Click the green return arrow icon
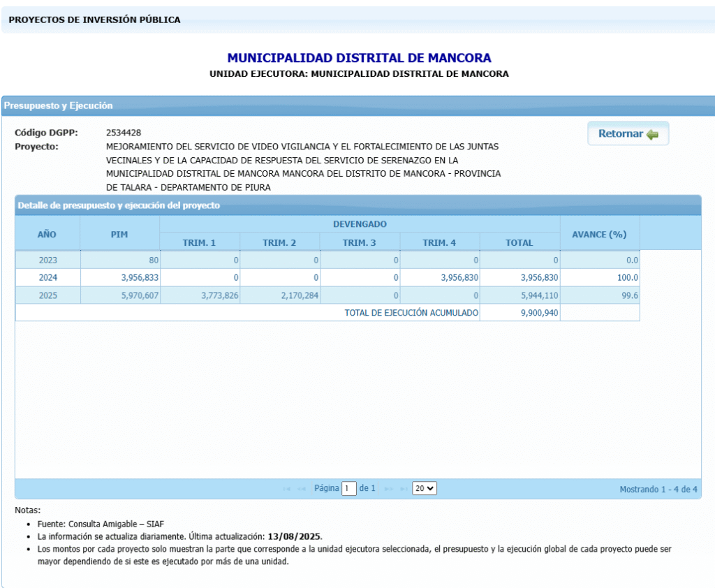 [652, 134]
